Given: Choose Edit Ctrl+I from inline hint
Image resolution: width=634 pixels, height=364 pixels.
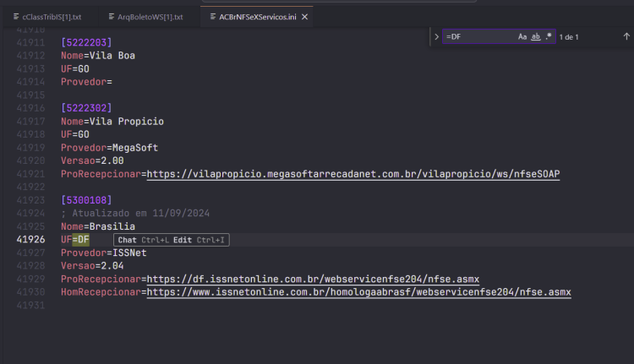Looking at the screenshot, I should coord(199,240).
